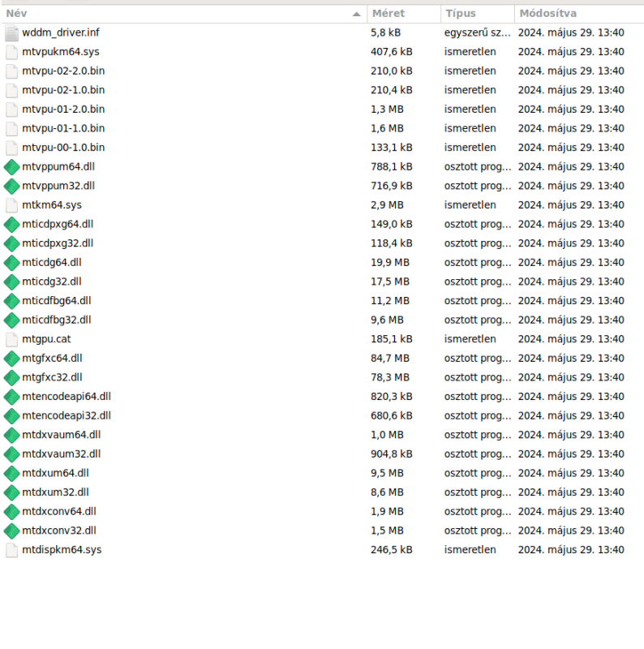Select the file name mtdxconv32.dll
Image resolution: width=644 pixels, height=649 pixels.
(59, 531)
